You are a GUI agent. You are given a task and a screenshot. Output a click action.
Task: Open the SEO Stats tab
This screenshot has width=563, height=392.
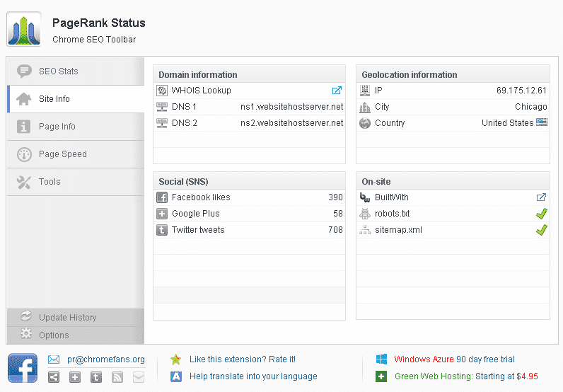(x=76, y=71)
